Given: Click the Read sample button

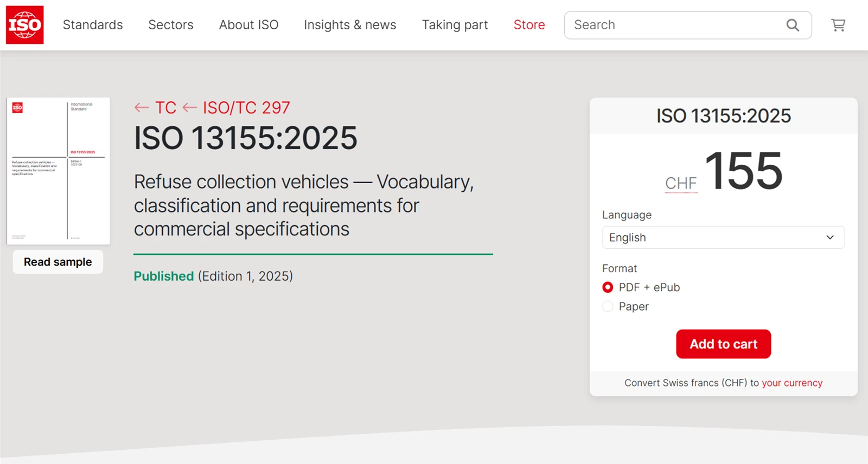Looking at the screenshot, I should (x=58, y=262).
